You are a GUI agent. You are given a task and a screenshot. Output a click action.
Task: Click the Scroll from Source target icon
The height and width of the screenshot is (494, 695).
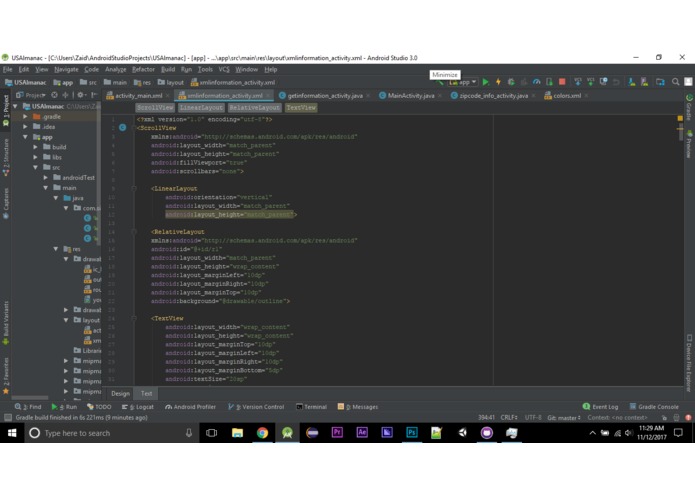click(x=55, y=95)
